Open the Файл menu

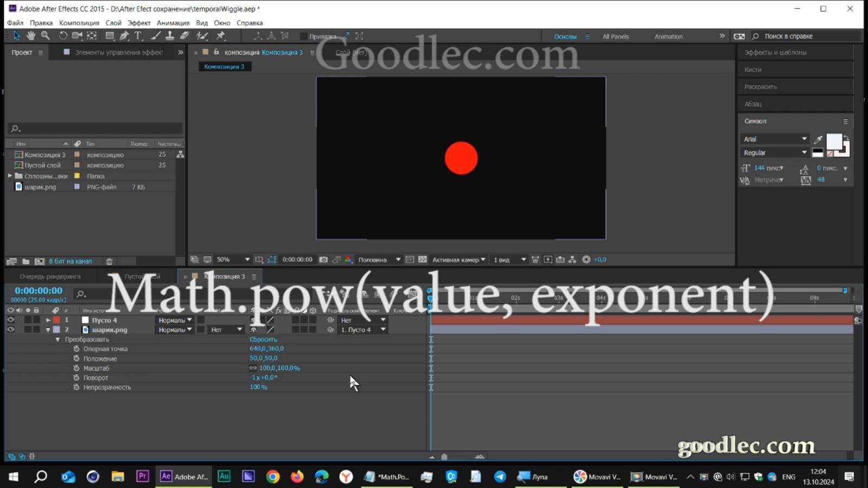15,23
